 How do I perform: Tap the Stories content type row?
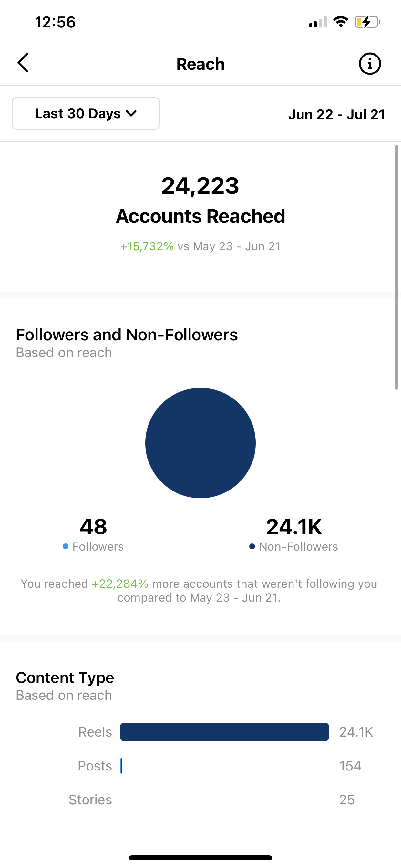(x=90, y=800)
